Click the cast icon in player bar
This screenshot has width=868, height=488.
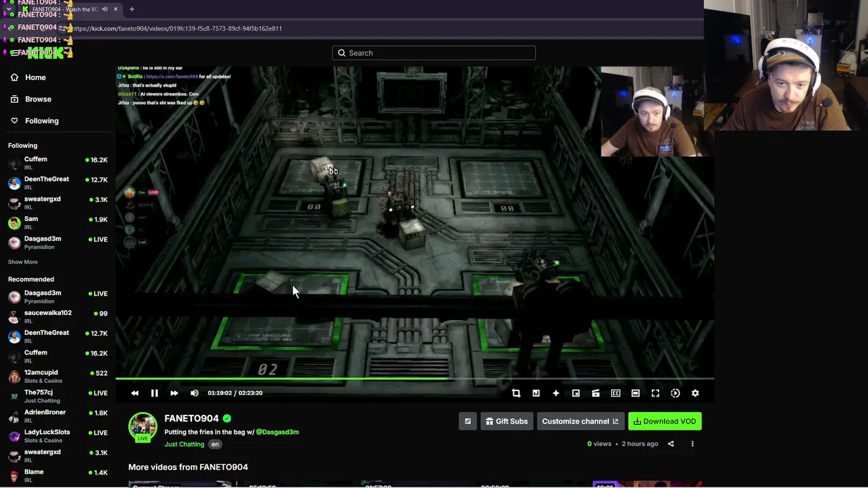coord(595,393)
